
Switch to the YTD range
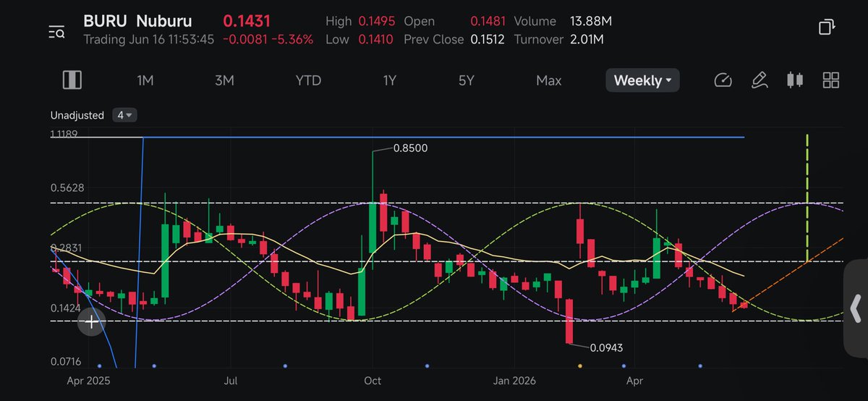(x=308, y=80)
